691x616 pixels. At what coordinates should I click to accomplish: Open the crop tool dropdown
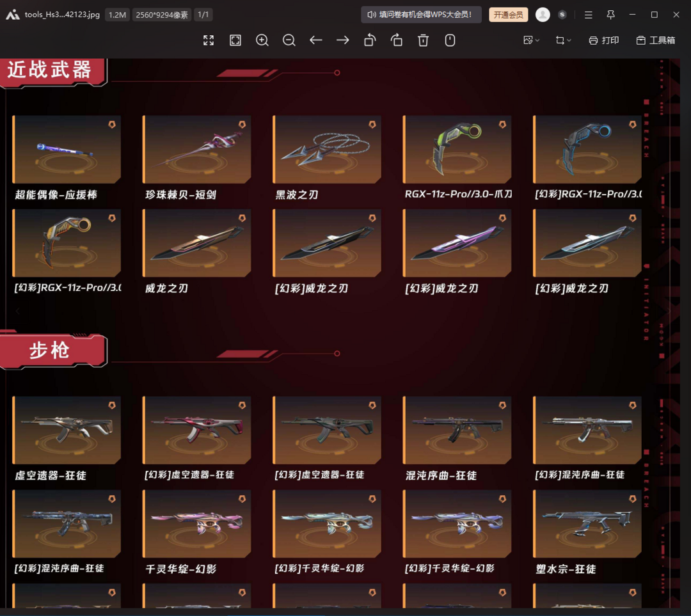[563, 40]
